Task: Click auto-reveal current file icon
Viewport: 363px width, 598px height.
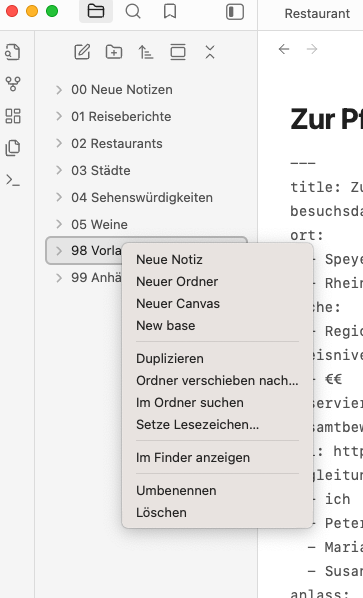Action: pyautogui.click(x=178, y=52)
